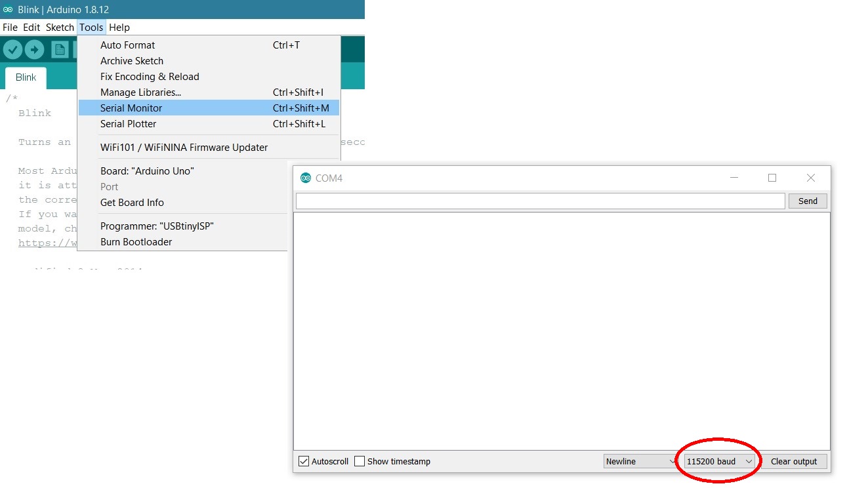Open the Help menu
This screenshot has width=868, height=488.
119,28
